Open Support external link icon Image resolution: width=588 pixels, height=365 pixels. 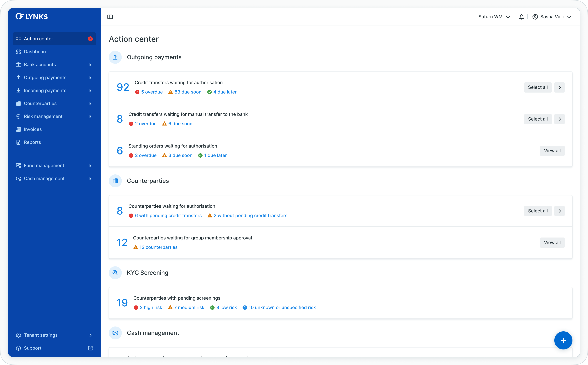tap(90, 348)
